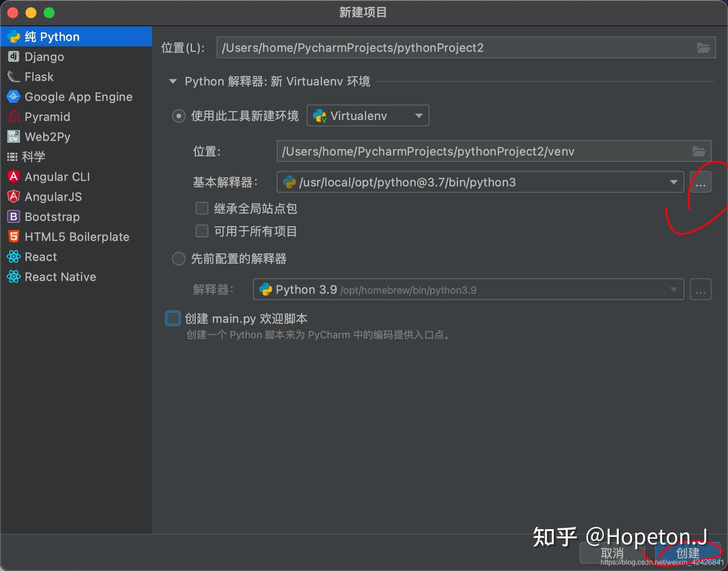Select the Google App Engine icon

coord(14,96)
